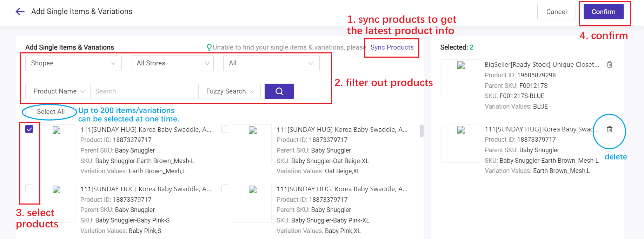This screenshot has height=239, width=644.
Task: Click the 'Selected: 2' count label
Action: (457, 47)
